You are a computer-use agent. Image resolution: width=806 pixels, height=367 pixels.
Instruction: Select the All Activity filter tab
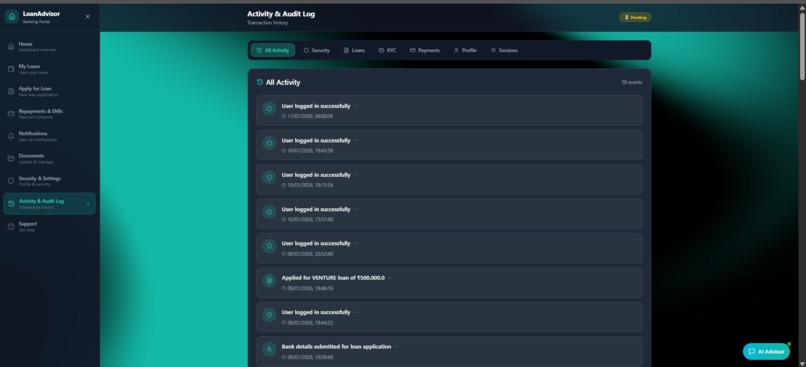[273, 50]
